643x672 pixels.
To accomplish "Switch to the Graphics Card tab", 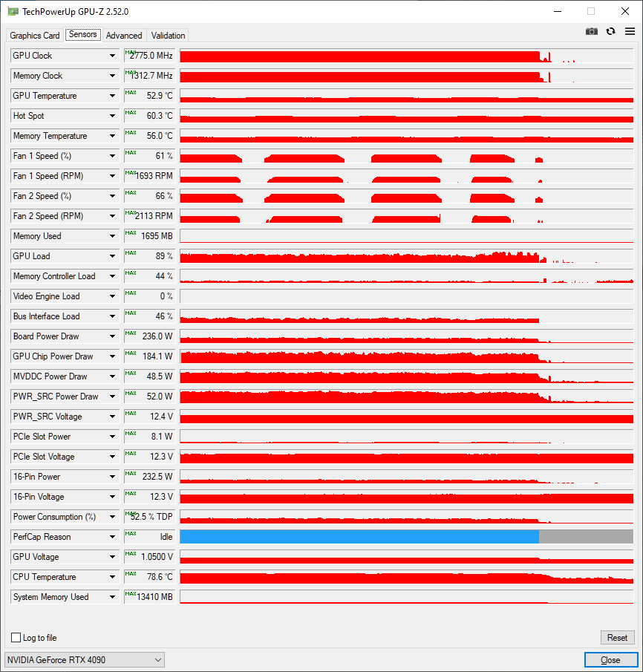I will pyautogui.click(x=35, y=36).
